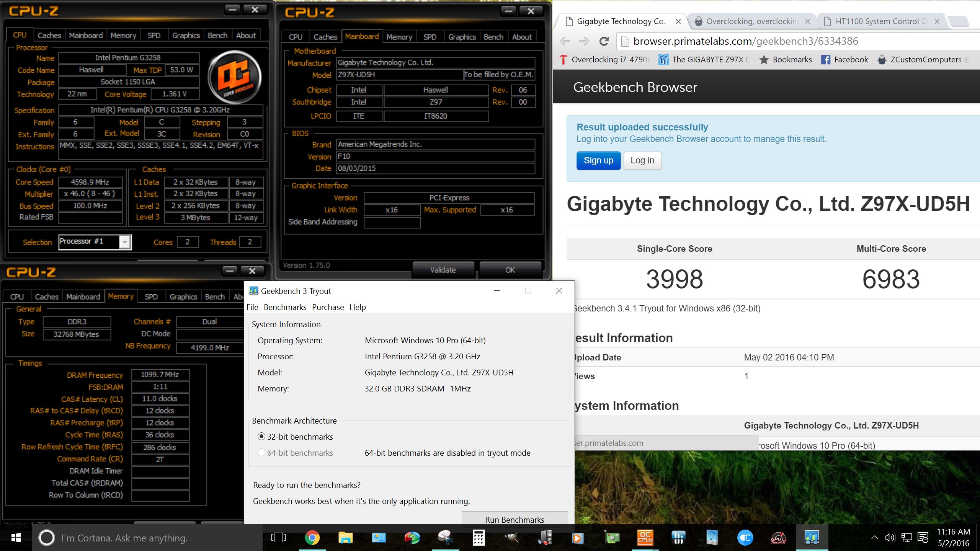
Task: Open the Snipping Tool taskbar icon
Action: (x=445, y=538)
